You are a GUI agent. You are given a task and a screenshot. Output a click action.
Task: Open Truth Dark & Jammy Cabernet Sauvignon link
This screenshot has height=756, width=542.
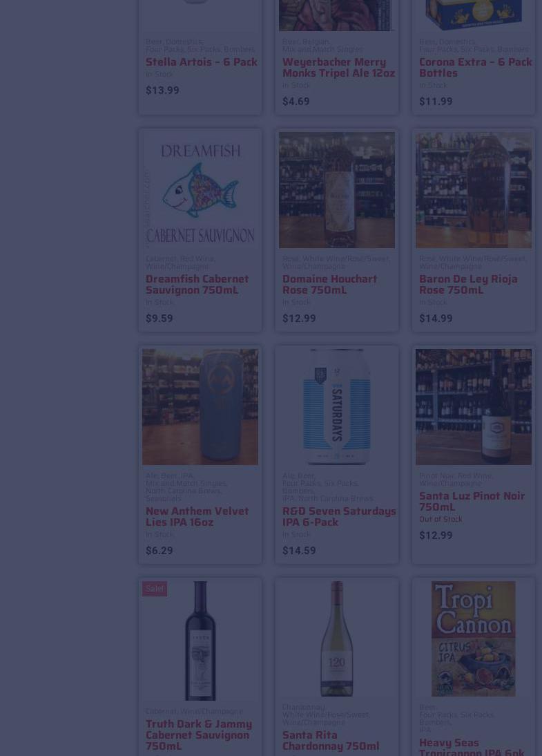(x=198, y=735)
